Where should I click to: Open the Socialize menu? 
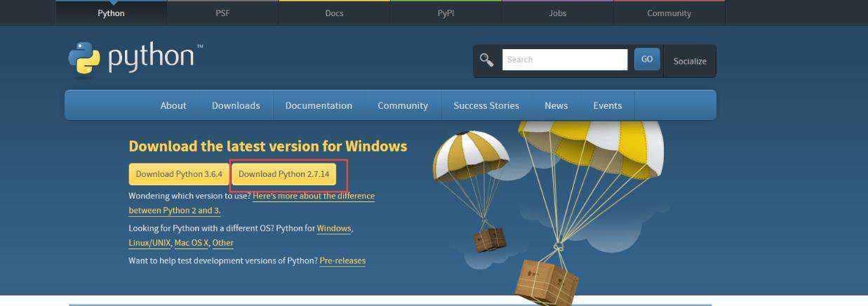690,61
